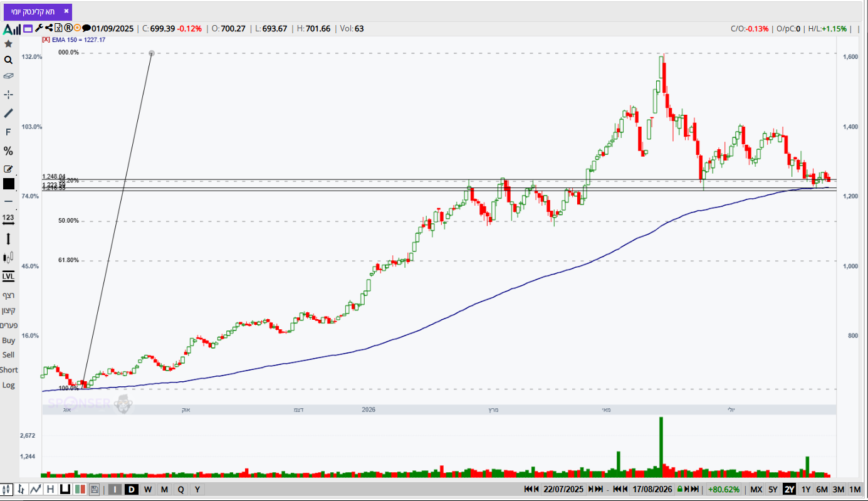The width and height of the screenshot is (868, 501).
Task: Click the רצף button in sidebar
Action: pos(8,295)
